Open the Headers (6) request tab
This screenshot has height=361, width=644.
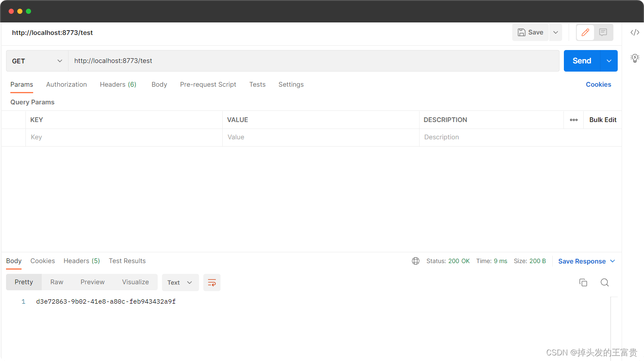tap(118, 85)
